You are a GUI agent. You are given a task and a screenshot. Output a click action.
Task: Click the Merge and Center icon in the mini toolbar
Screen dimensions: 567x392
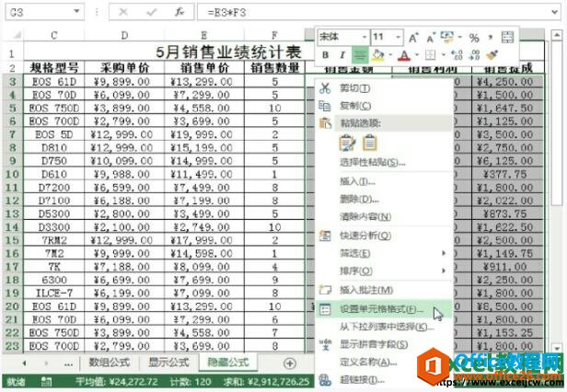pos(507,37)
